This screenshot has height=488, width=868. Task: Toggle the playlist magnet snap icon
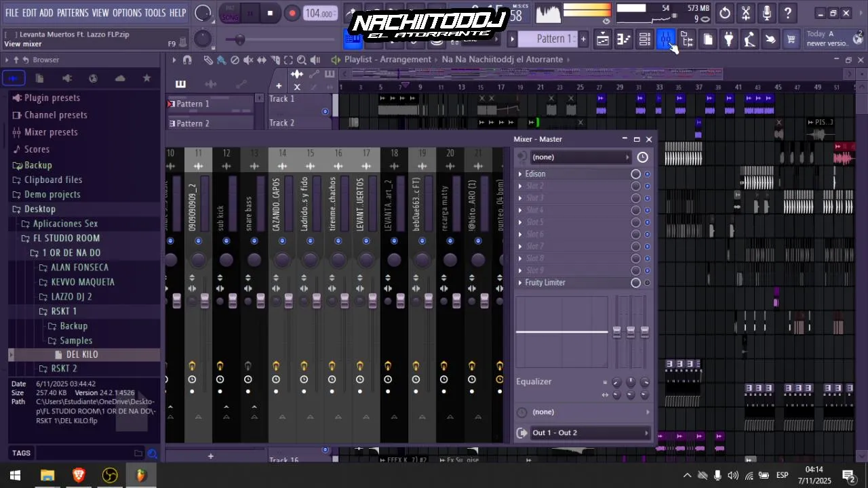point(187,60)
